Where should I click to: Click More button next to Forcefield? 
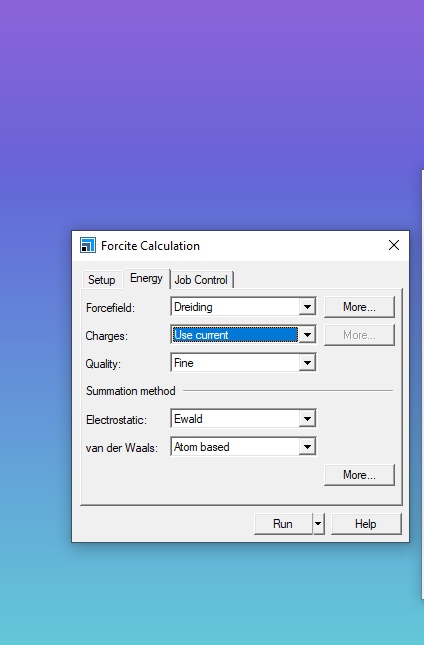pyautogui.click(x=359, y=307)
